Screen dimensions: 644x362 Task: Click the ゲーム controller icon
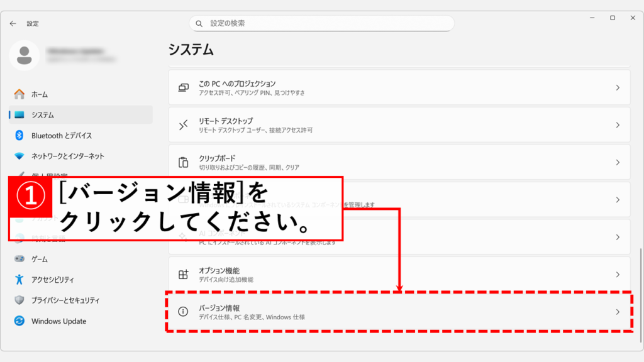pos(19,259)
